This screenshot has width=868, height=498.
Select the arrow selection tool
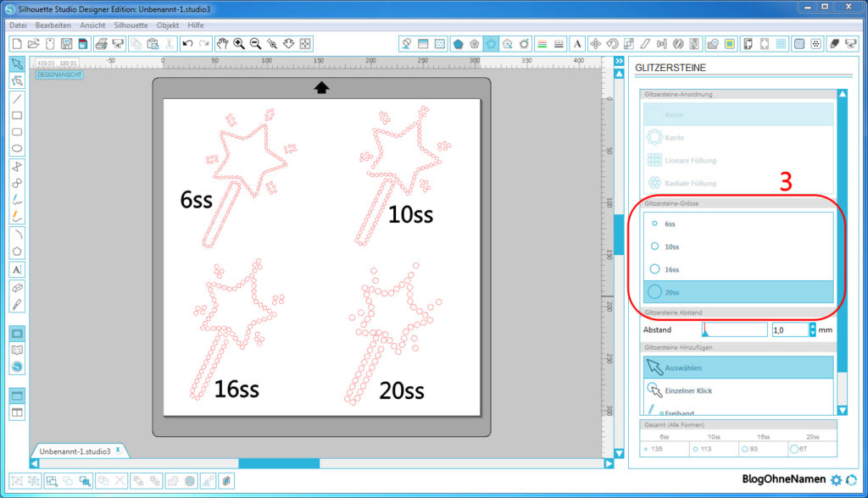[x=17, y=64]
